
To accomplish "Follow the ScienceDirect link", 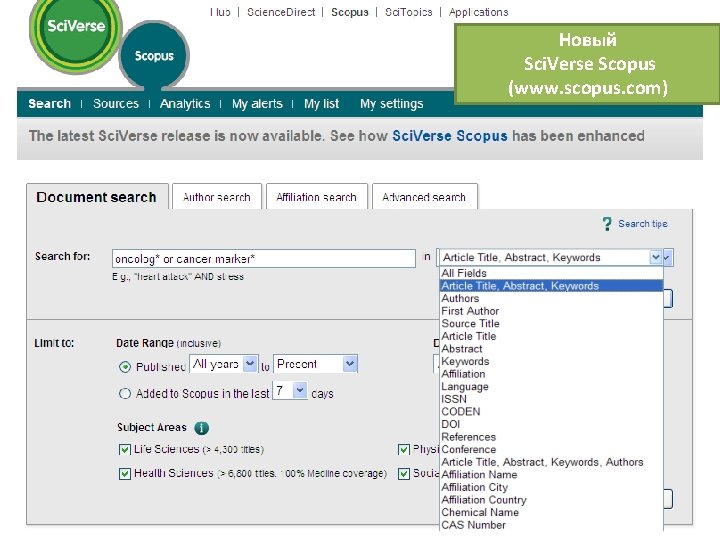I will (281, 12).
